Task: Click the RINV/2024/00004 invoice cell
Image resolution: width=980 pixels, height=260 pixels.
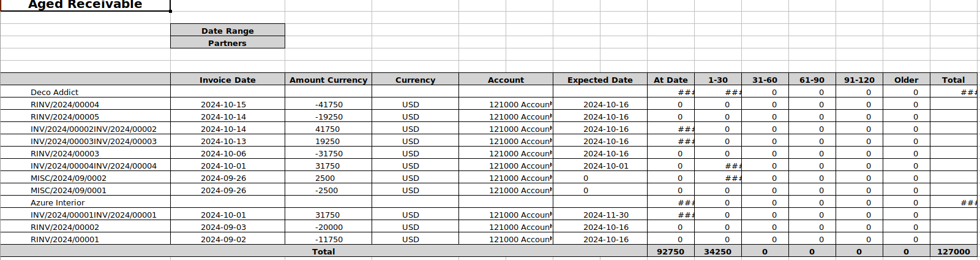Action: pos(65,104)
